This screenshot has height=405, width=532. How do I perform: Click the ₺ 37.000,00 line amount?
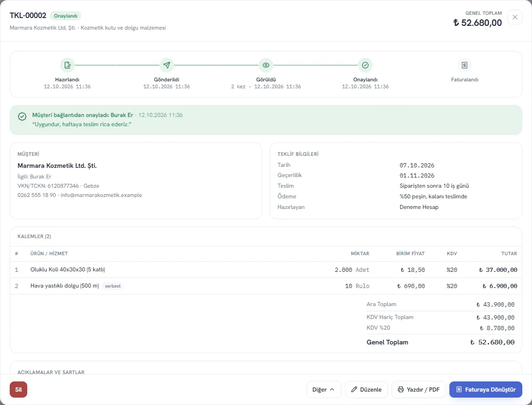498,270
